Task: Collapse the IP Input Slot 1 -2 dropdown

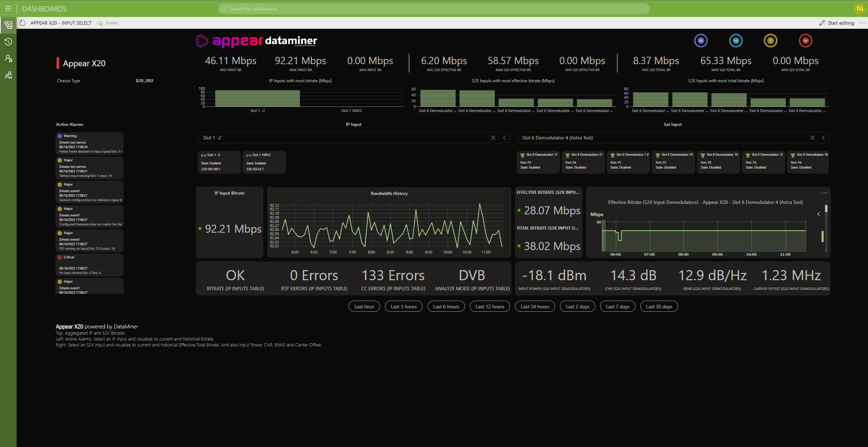Action: (504, 138)
